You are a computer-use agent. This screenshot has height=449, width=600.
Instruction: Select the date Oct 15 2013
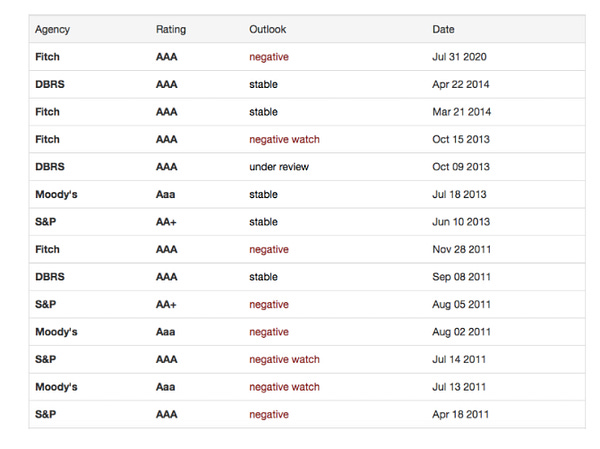pos(461,139)
